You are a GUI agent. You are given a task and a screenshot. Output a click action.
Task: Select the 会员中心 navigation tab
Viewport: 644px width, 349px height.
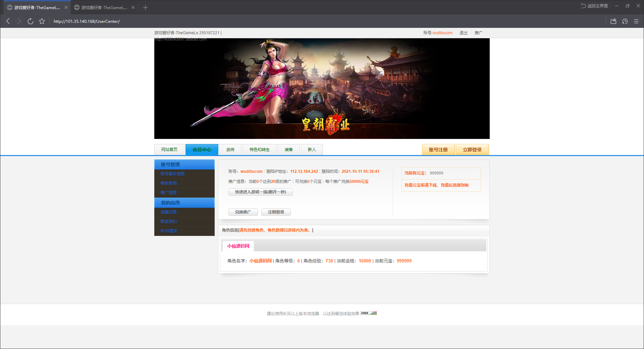(202, 150)
